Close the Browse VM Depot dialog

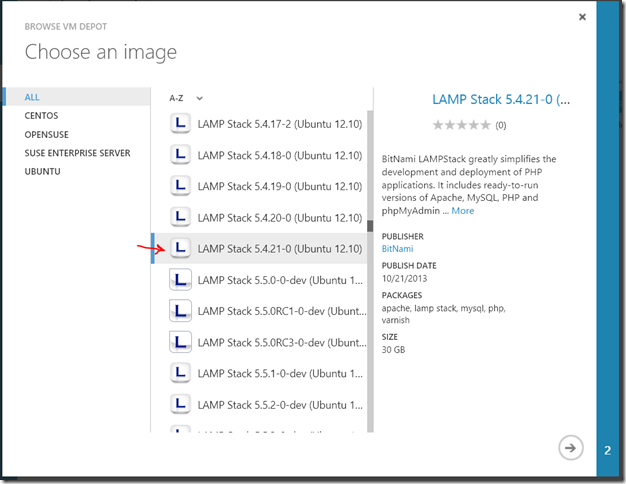coord(582,17)
